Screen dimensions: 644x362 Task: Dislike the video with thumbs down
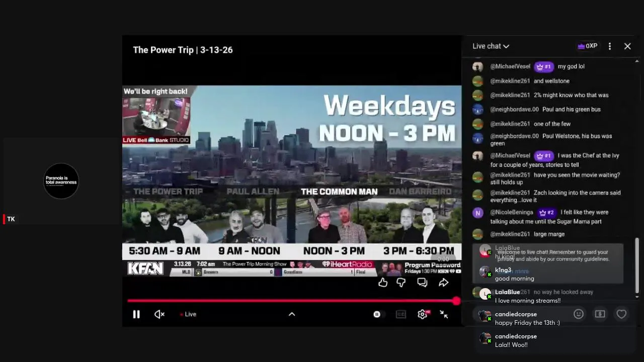(401, 283)
